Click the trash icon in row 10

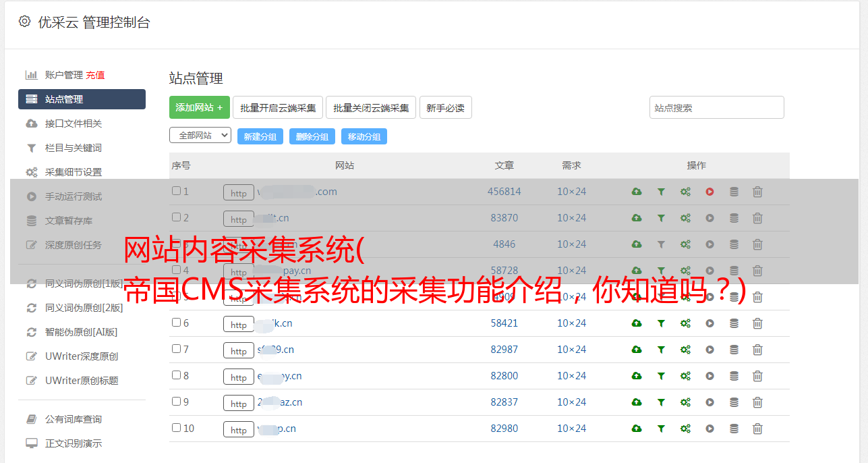tap(757, 429)
